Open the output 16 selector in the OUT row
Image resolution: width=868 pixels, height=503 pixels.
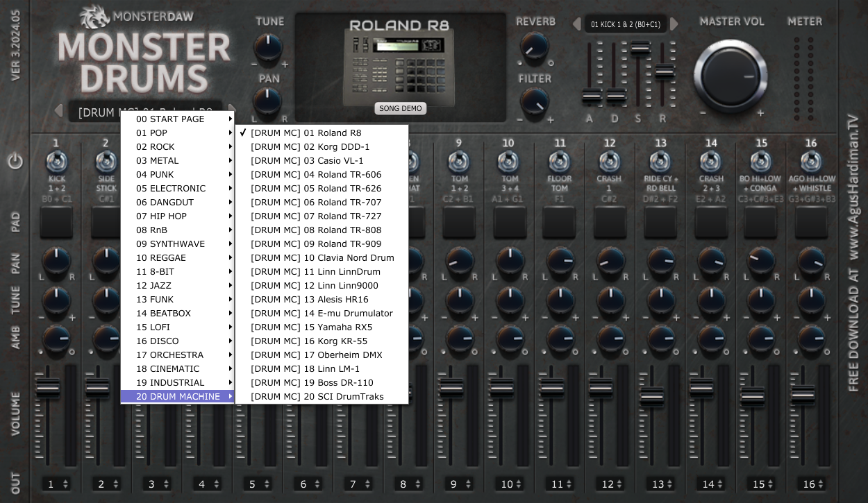(813, 484)
